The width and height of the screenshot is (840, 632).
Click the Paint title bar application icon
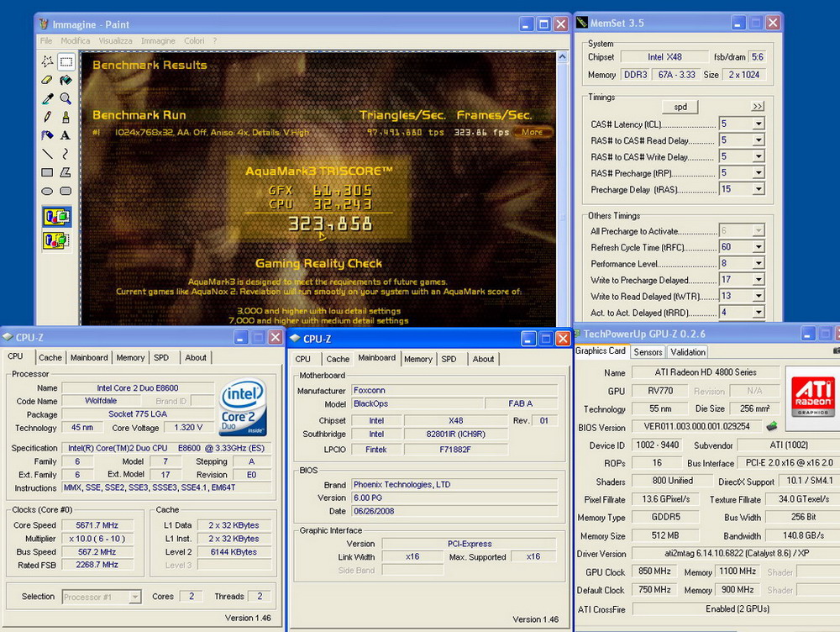point(44,24)
